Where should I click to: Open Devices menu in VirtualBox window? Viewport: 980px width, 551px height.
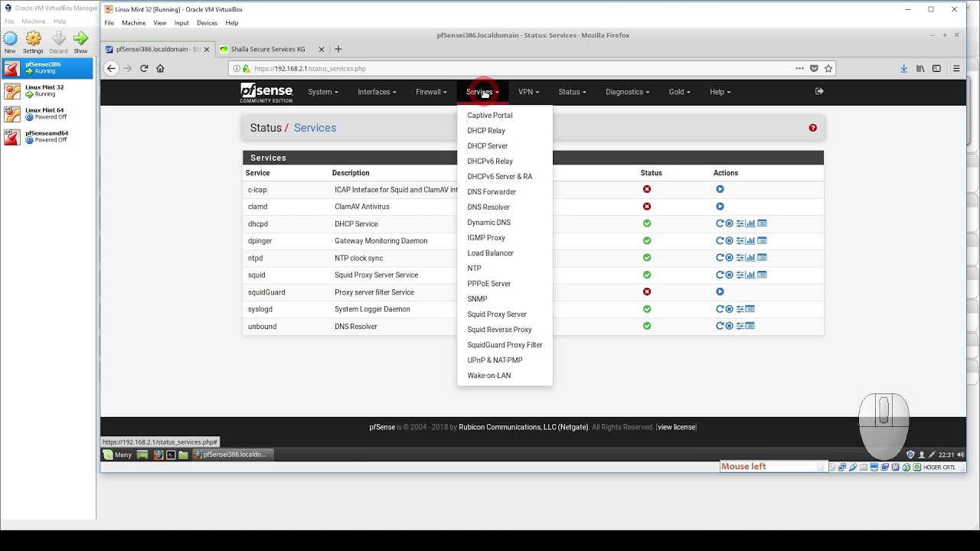[x=207, y=23]
